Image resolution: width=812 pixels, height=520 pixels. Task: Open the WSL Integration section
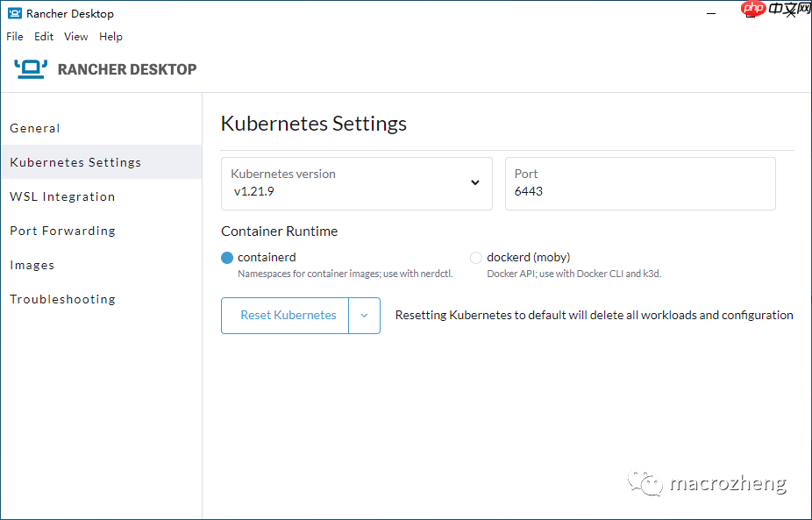click(62, 196)
